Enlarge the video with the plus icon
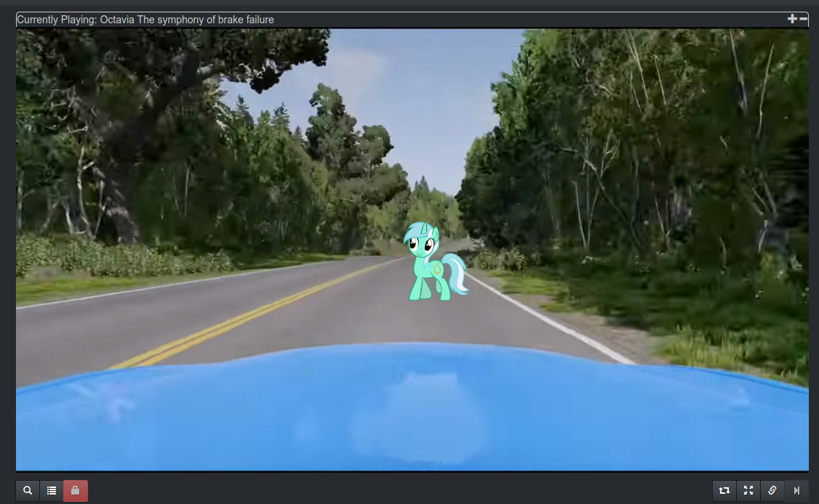819x504 pixels. click(x=792, y=19)
